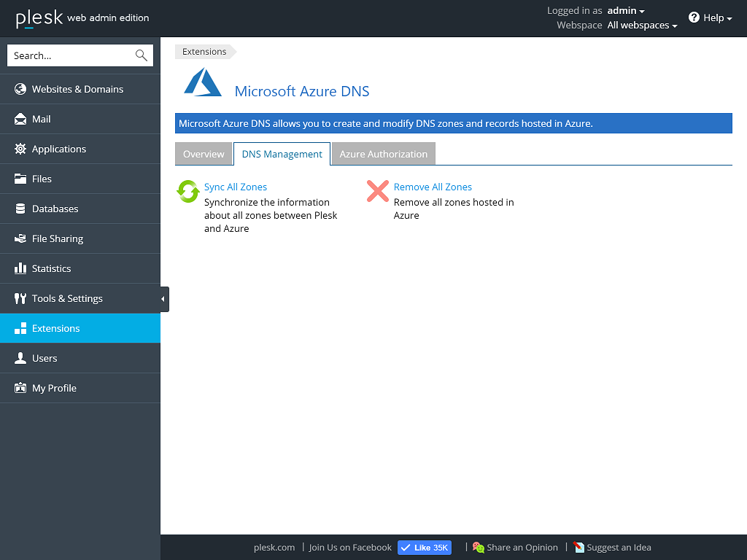Screen dimensions: 747x560
Task: Switch to the Azure Authorization tab
Action: tap(383, 154)
